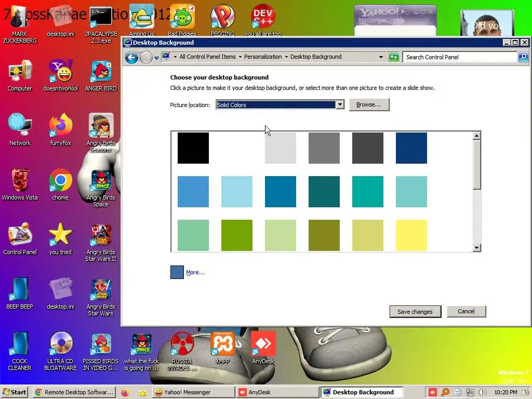Select the Among Us desktop shortcut
This screenshot has width=532, height=399.
coord(141,20)
